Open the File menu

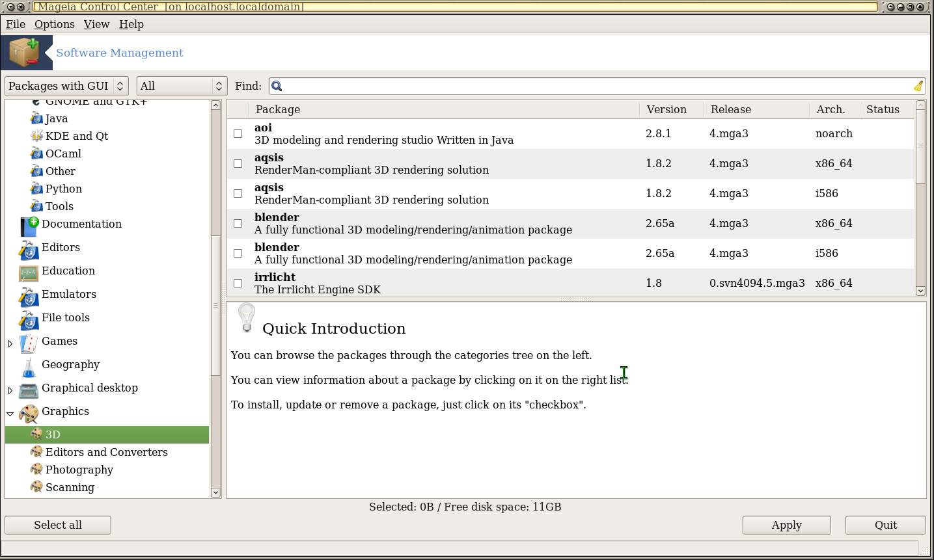pos(16,24)
